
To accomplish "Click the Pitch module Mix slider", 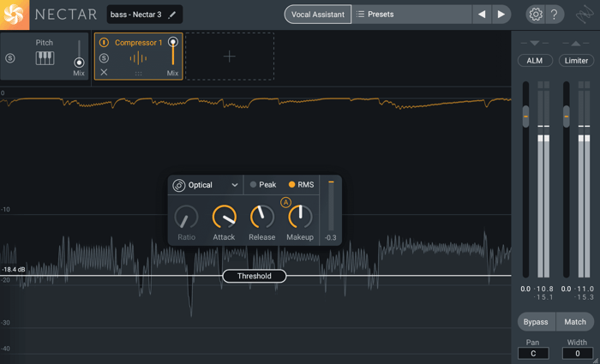I will click(79, 54).
